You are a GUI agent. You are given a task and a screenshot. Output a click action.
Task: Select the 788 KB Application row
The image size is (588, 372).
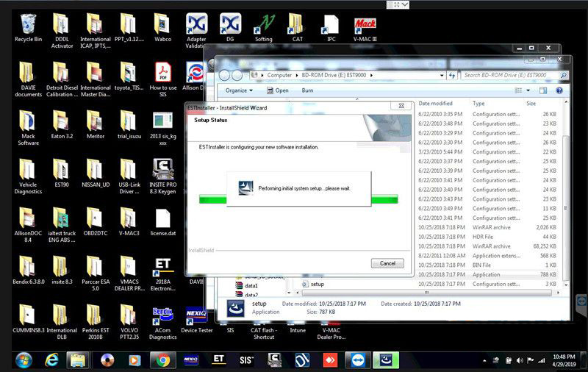pos(487,274)
